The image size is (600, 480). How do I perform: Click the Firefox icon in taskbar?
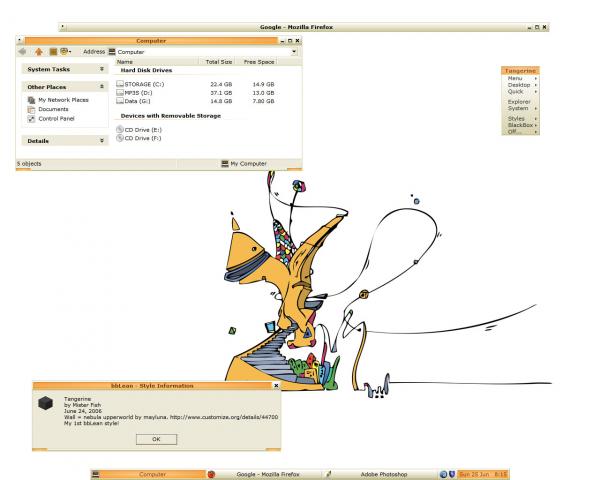click(211, 474)
